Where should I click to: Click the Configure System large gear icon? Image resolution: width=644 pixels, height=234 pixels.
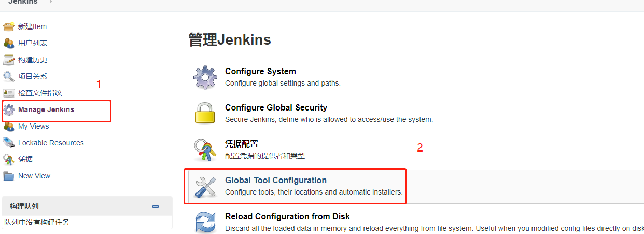click(x=205, y=77)
